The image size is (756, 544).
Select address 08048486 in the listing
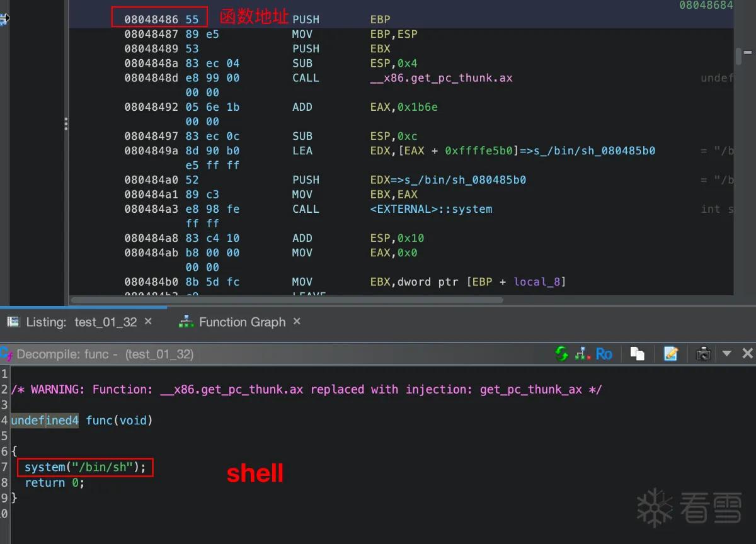[151, 20]
